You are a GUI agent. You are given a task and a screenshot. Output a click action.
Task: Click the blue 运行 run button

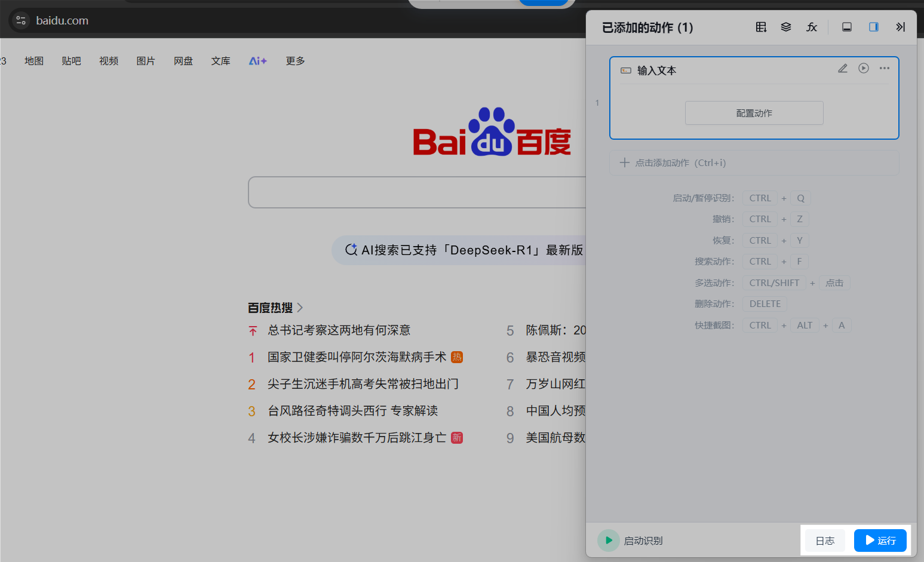[880, 540]
